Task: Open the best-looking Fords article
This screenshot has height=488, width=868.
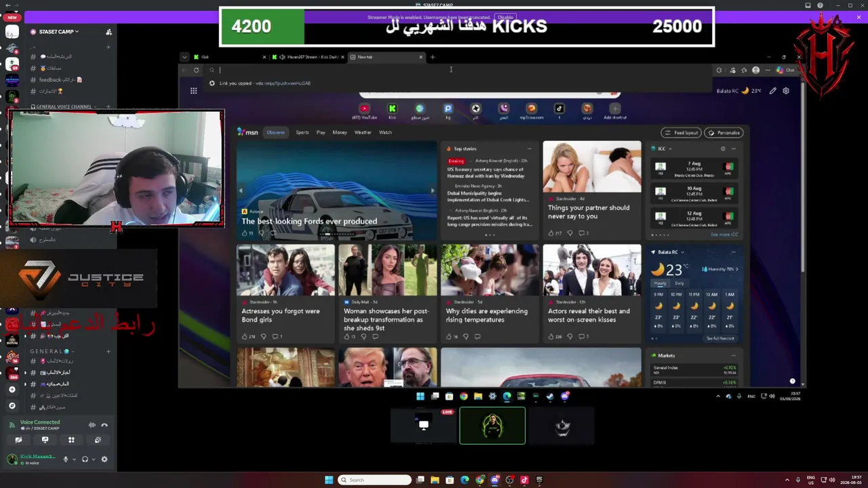Action: click(x=309, y=222)
